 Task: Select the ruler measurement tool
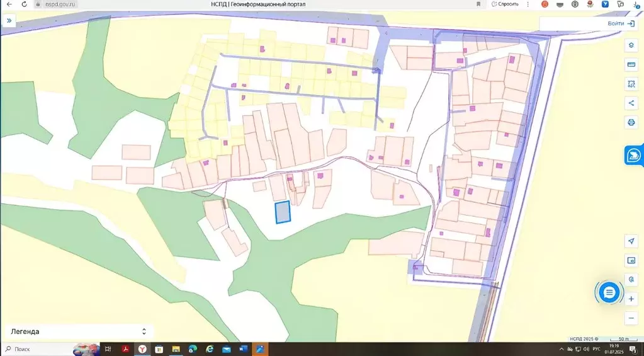631,64
